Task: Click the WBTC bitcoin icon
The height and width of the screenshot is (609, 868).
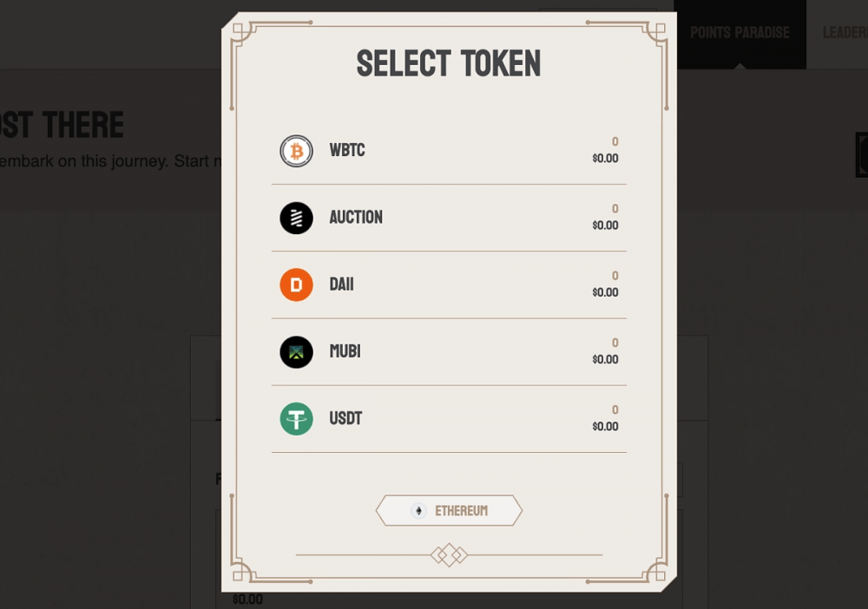Action: [296, 151]
